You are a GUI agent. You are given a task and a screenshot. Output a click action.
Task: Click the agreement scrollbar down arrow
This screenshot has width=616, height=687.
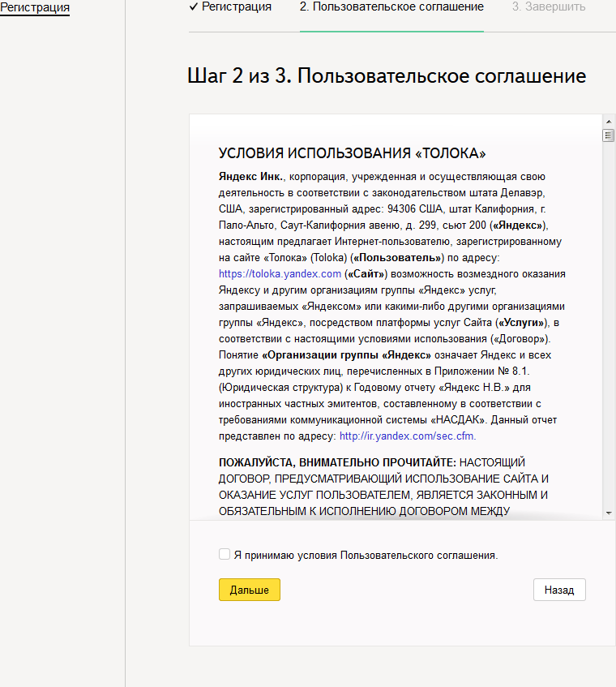point(609,513)
